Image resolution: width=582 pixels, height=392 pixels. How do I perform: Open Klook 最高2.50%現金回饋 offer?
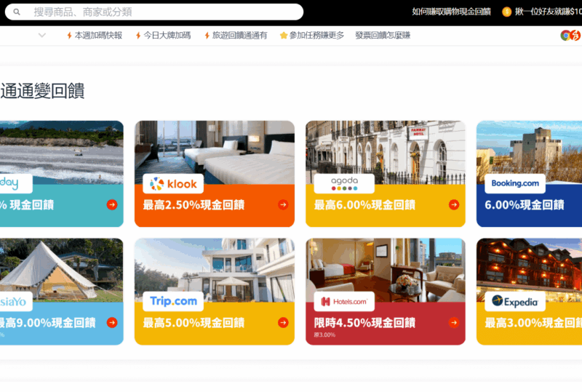pos(194,205)
